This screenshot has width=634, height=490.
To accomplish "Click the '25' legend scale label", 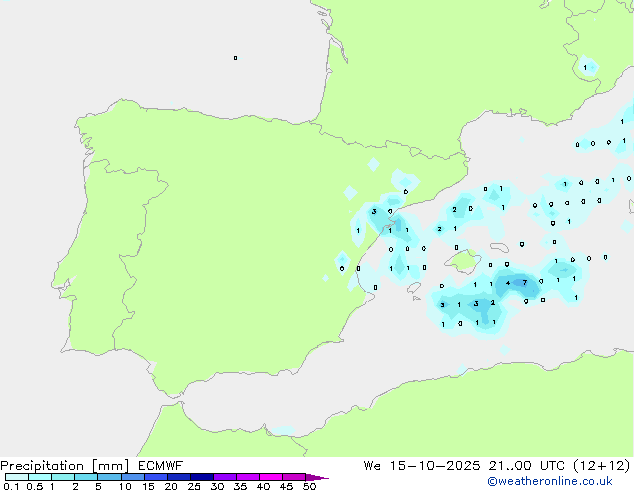I will (194, 486).
